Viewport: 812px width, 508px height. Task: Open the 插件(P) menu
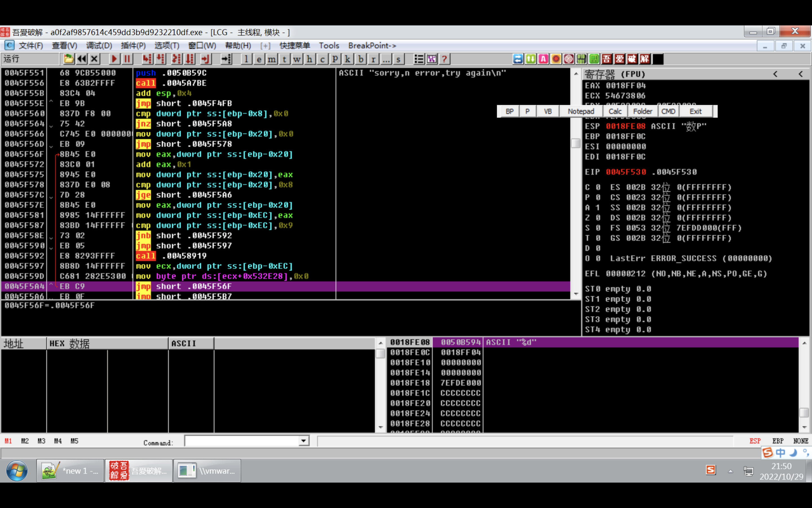(133, 45)
